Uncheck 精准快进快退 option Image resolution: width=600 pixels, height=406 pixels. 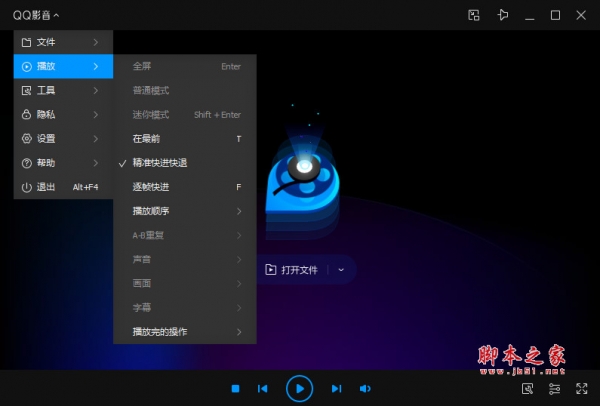(185, 163)
